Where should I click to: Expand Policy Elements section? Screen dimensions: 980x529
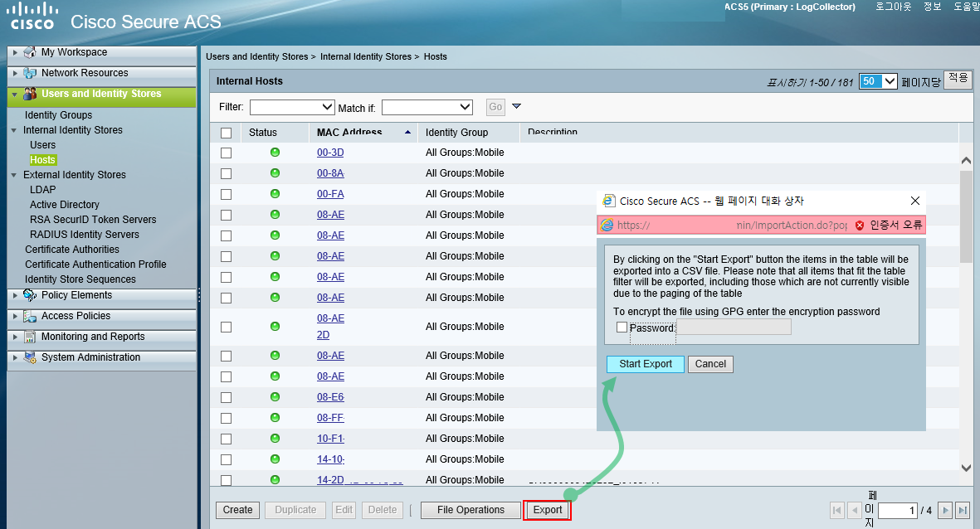[15, 295]
